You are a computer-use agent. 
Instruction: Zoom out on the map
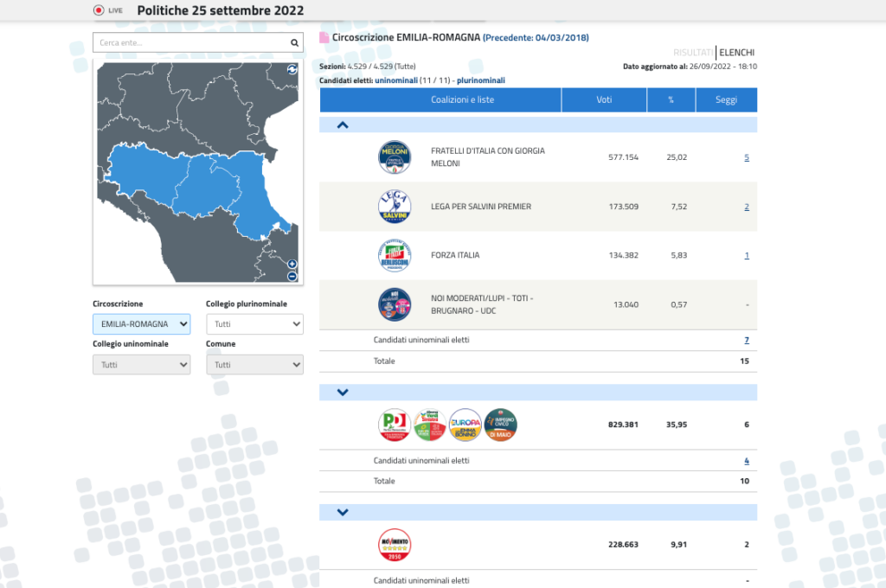point(292,276)
